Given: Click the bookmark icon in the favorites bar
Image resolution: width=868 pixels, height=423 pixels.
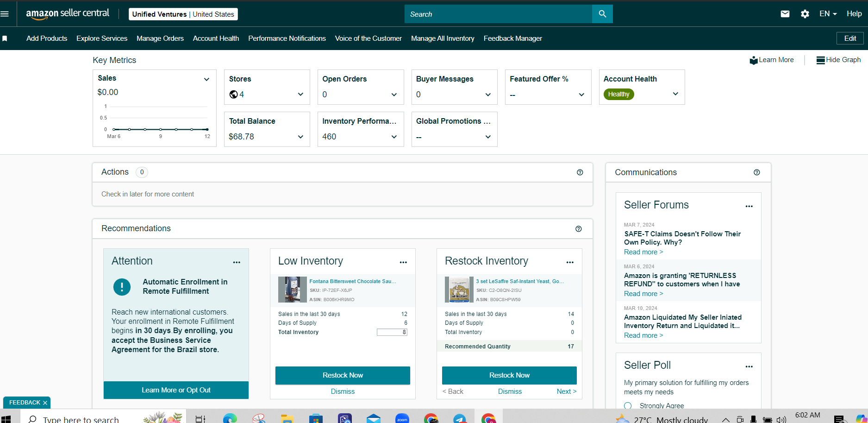Looking at the screenshot, I should (x=5, y=38).
